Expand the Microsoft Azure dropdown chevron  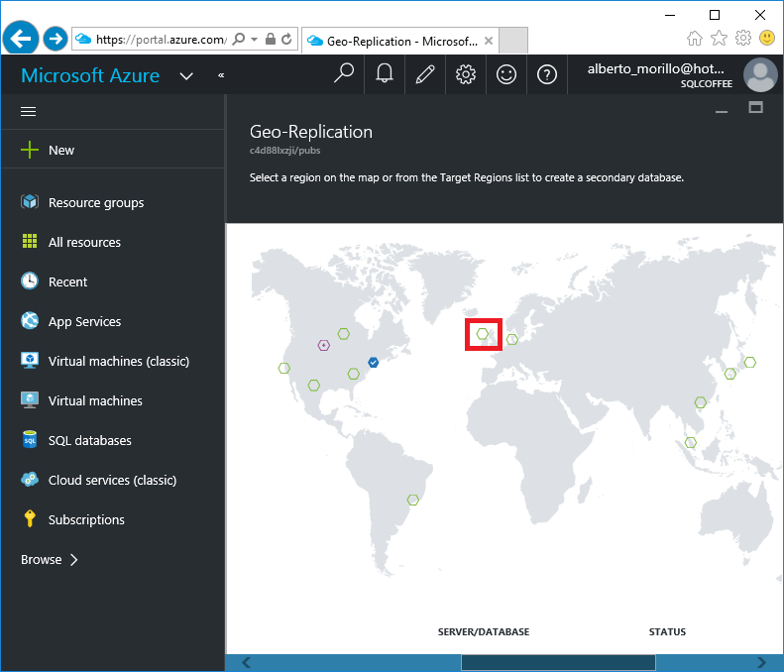click(x=186, y=76)
